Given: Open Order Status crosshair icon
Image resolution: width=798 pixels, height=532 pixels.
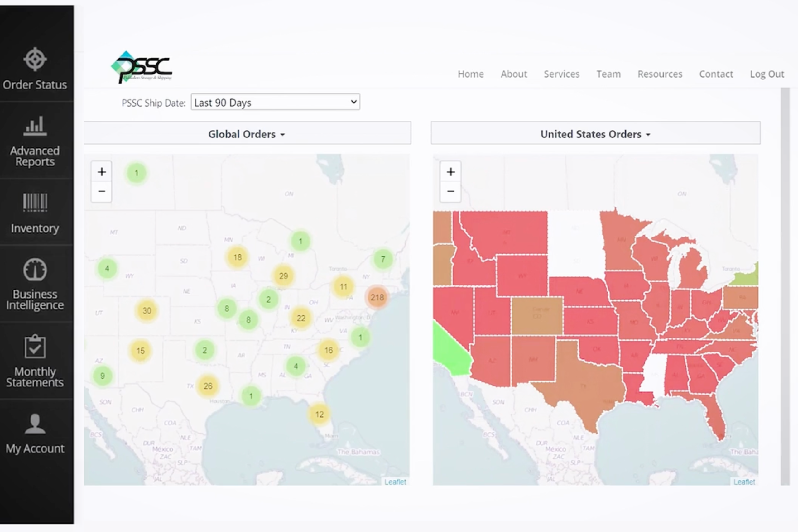Looking at the screenshot, I should [35, 60].
